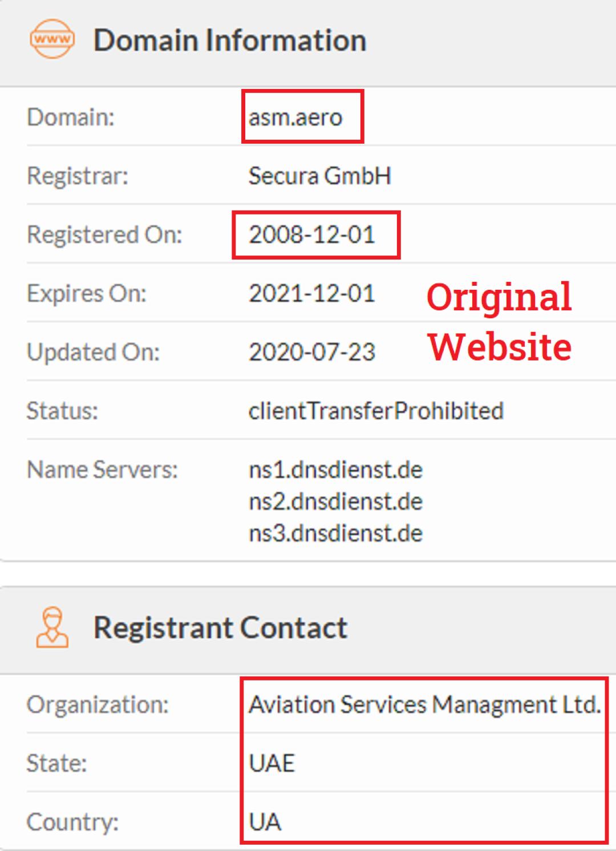The height and width of the screenshot is (851, 616).
Task: Click the ns1.dnsdienst.de name server
Action: coord(335,470)
